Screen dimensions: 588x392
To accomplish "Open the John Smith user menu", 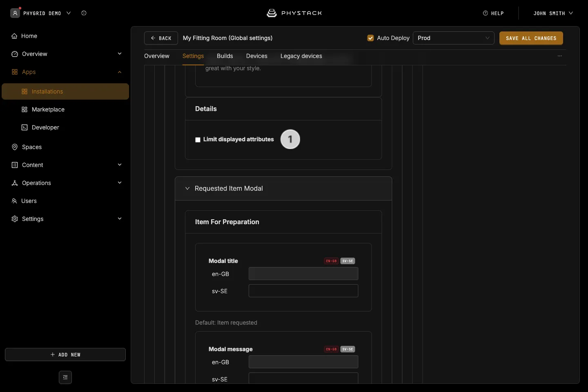I will (x=553, y=13).
